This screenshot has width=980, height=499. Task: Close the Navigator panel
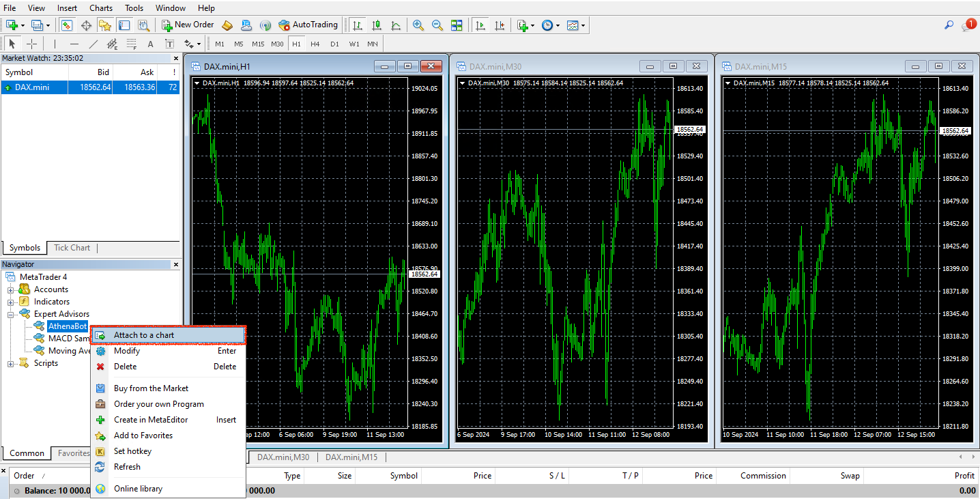coord(176,264)
